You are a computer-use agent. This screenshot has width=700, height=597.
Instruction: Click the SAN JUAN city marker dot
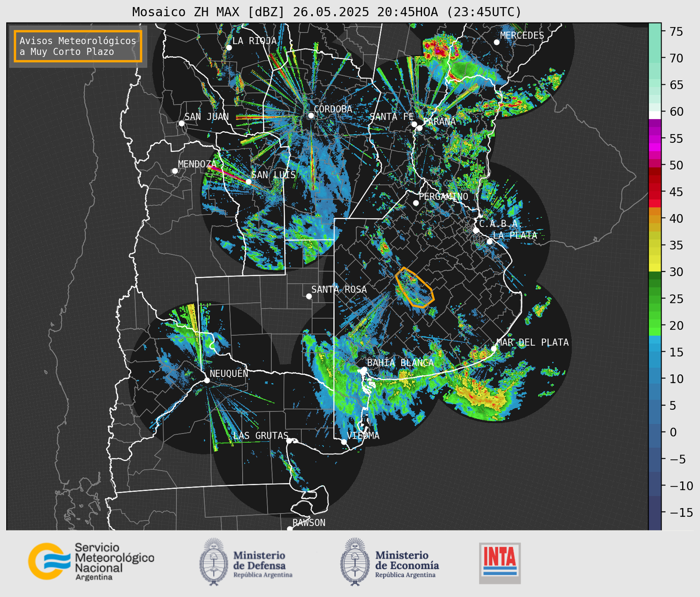click(181, 123)
